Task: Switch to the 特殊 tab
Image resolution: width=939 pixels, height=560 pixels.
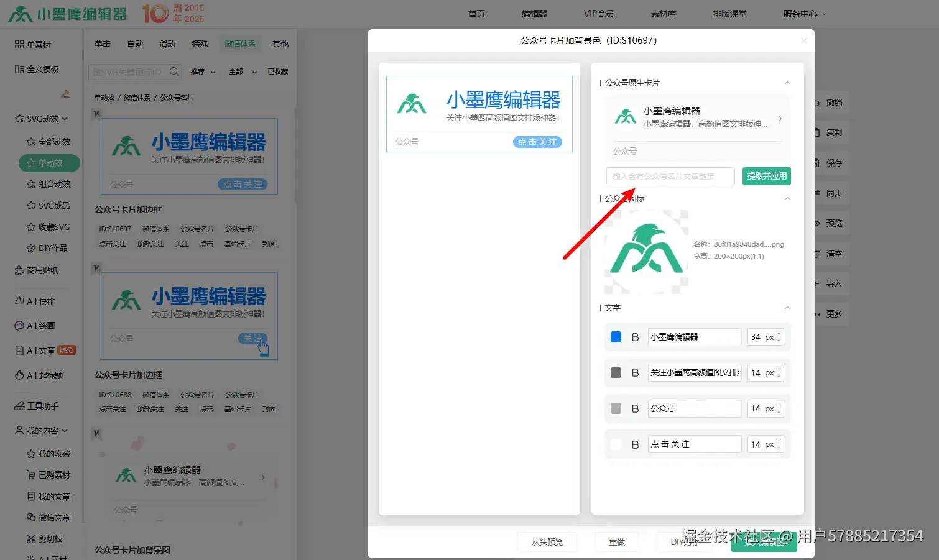Action: coord(200,44)
